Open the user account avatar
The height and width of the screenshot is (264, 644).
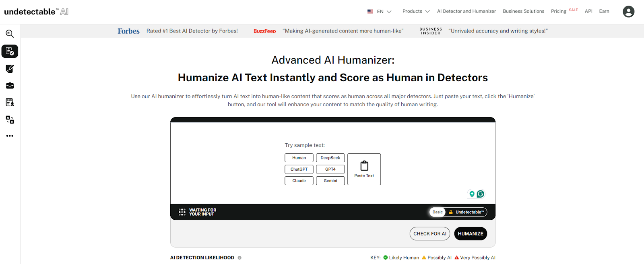(x=628, y=12)
